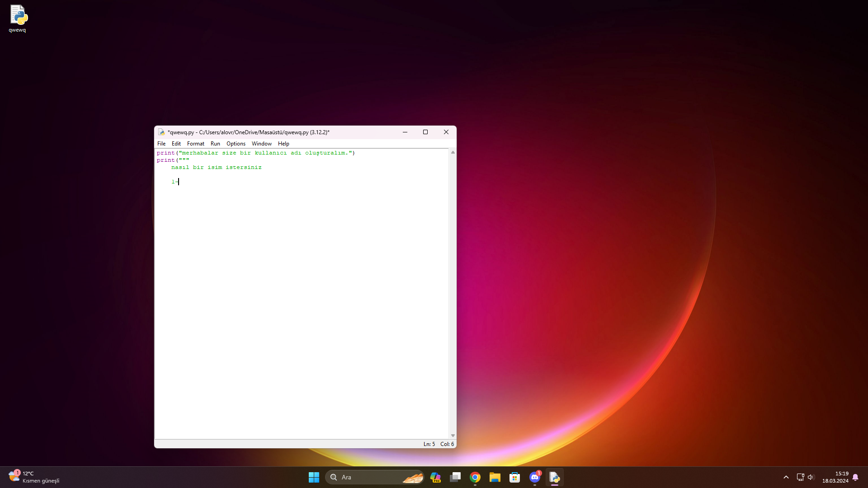Click editor scrollbar down arrow
The image size is (868, 488).
click(453, 436)
